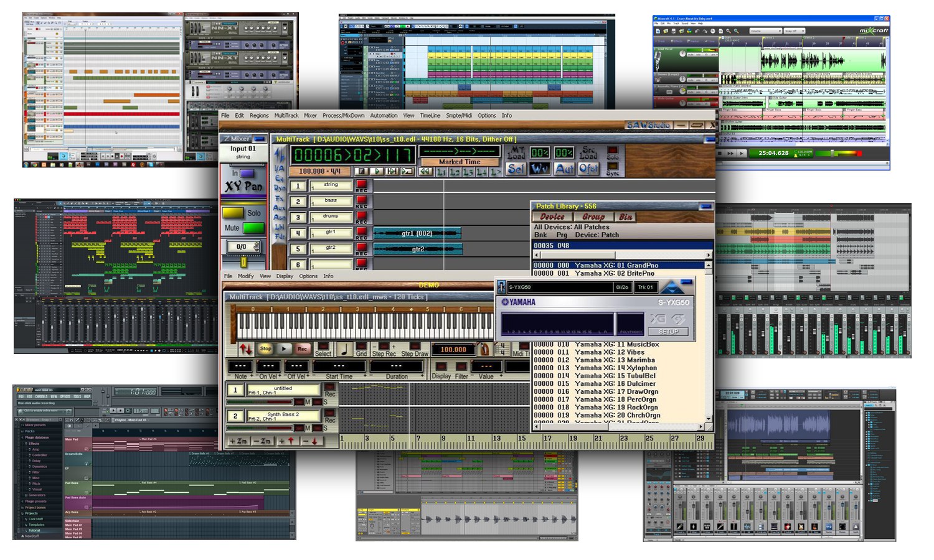
Task: Click the metronome icon beside tempo
Action: (484, 350)
